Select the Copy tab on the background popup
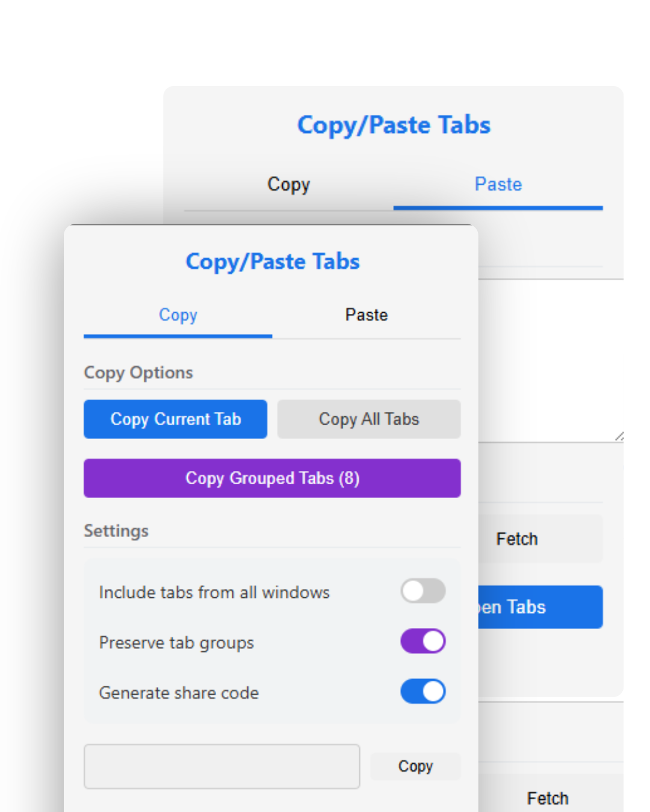This screenshot has width=650, height=812. point(289,185)
